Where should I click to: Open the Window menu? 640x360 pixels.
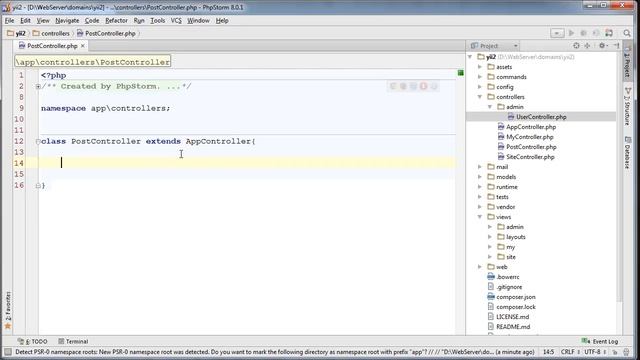pyautogui.click(x=198, y=20)
